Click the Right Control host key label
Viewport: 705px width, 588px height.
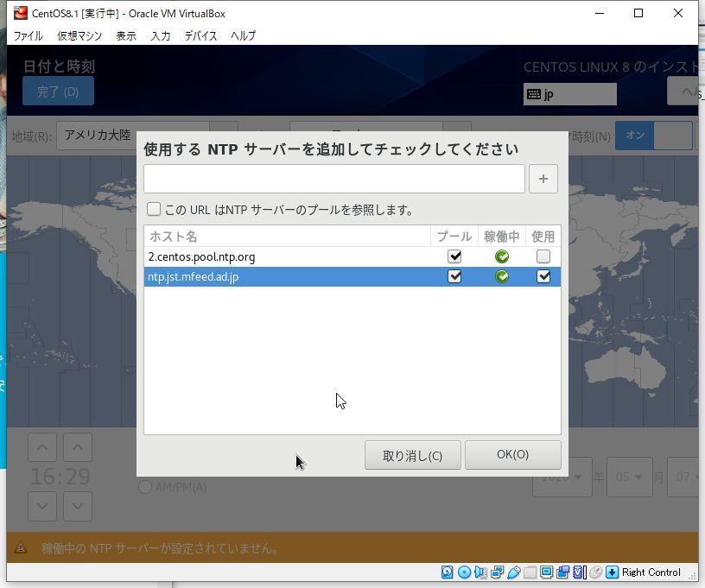pyautogui.click(x=651, y=572)
